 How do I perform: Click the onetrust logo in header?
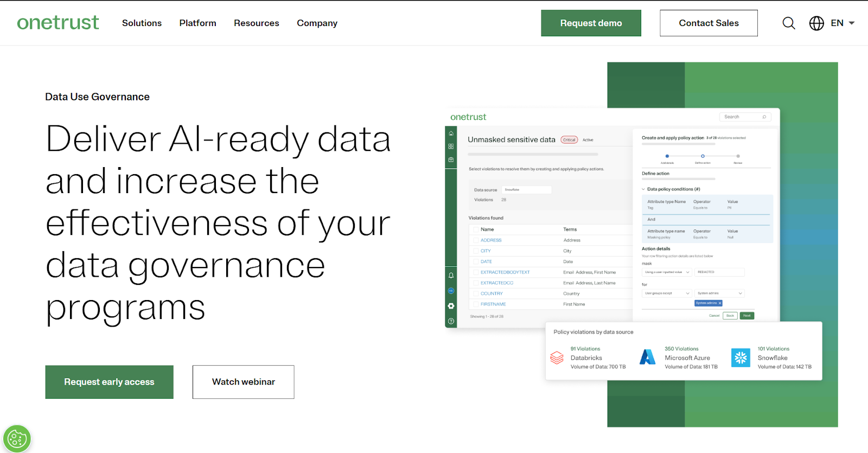click(58, 23)
